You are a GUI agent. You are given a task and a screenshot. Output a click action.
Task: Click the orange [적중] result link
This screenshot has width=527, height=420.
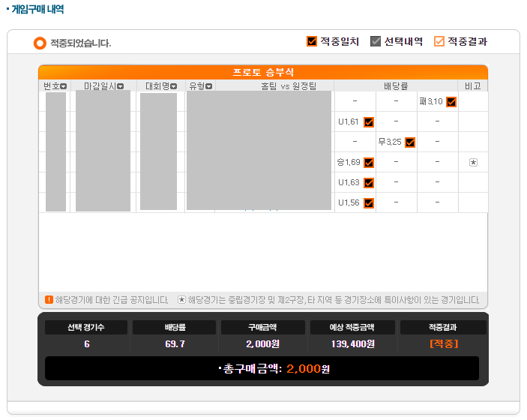click(443, 343)
